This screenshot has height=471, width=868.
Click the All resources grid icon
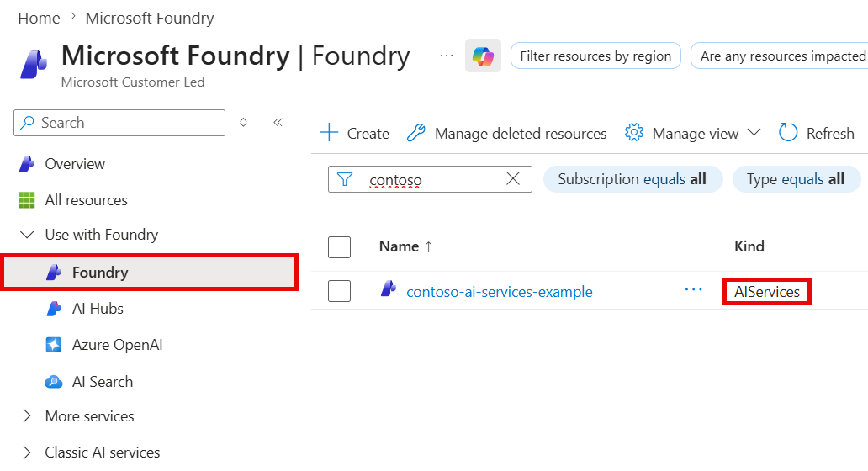point(27,200)
